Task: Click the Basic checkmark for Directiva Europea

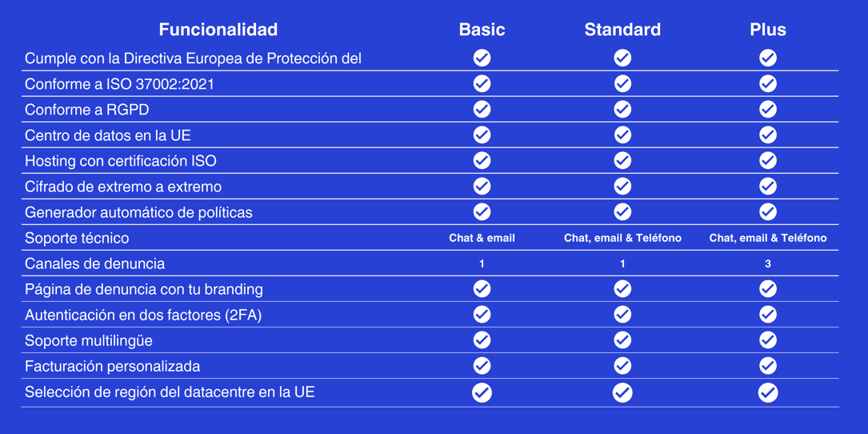Action: [x=482, y=58]
